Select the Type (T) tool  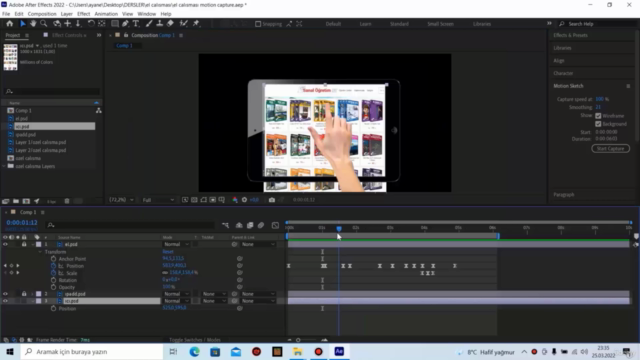coord(136,24)
